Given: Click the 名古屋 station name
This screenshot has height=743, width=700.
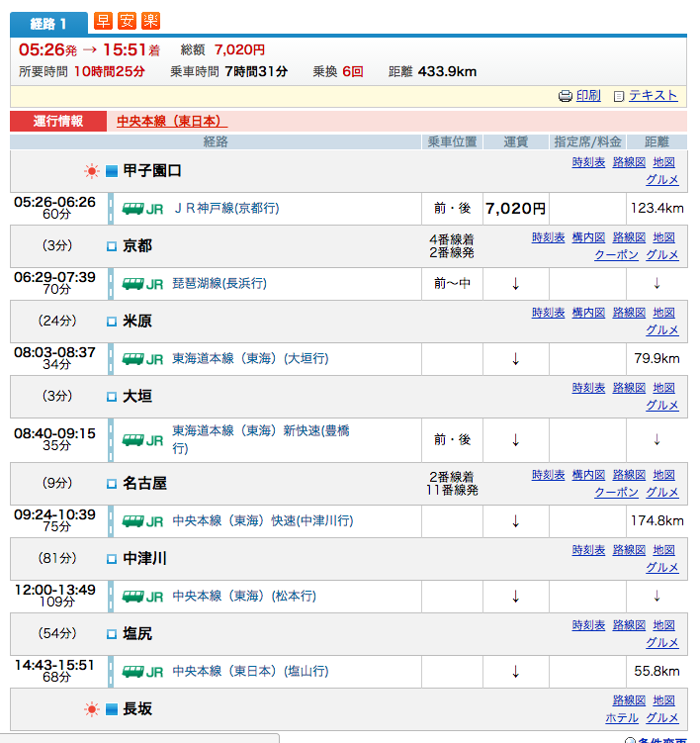Looking at the screenshot, I should click(x=144, y=484).
